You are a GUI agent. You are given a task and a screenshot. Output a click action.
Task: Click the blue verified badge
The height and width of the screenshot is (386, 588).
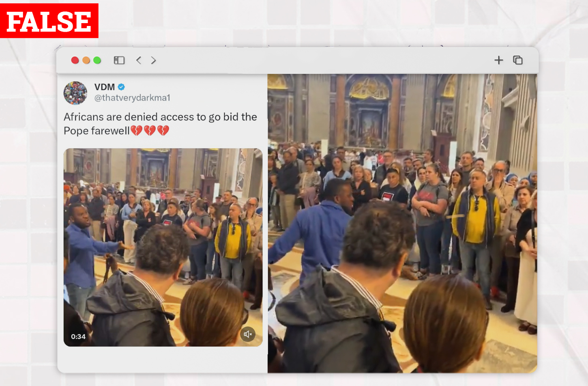[121, 87]
